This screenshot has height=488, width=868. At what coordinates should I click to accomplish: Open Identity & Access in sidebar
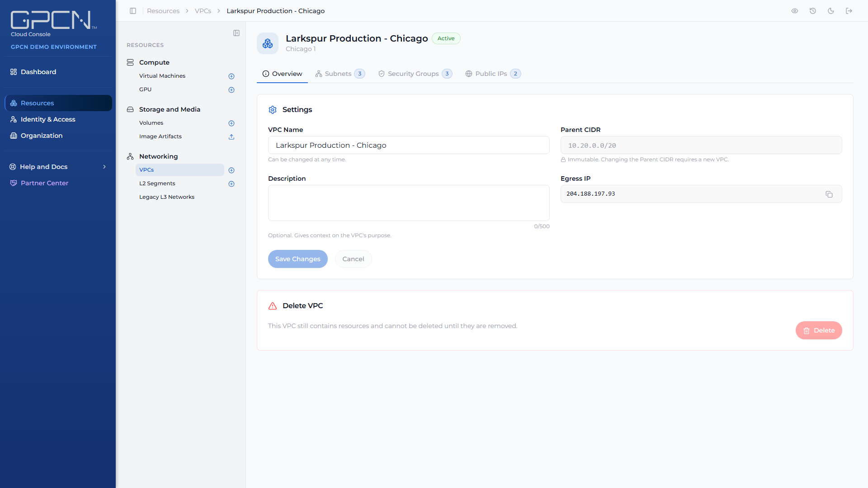pyautogui.click(x=58, y=119)
